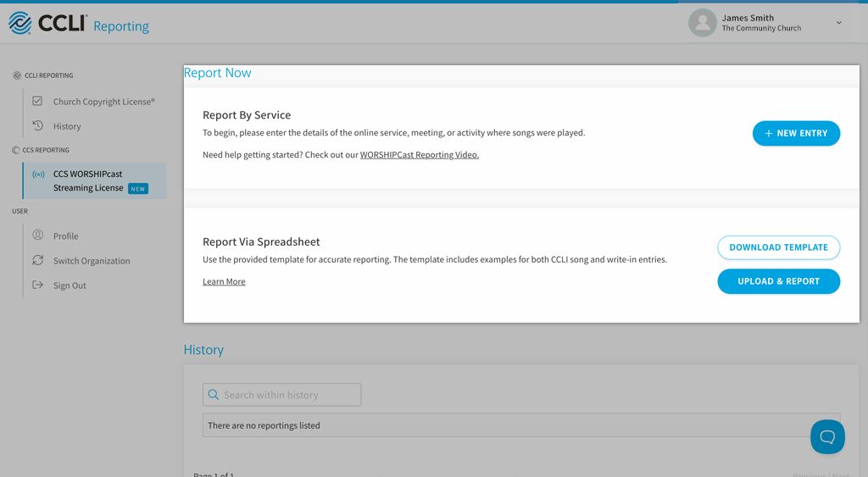The width and height of the screenshot is (868, 477).
Task: Follow the Learn More link
Action: [224, 281]
